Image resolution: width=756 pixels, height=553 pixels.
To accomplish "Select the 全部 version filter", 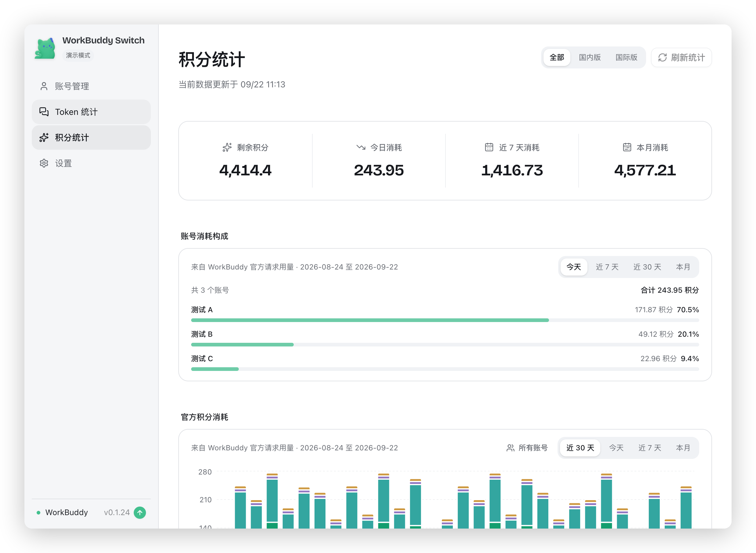I will [x=557, y=57].
